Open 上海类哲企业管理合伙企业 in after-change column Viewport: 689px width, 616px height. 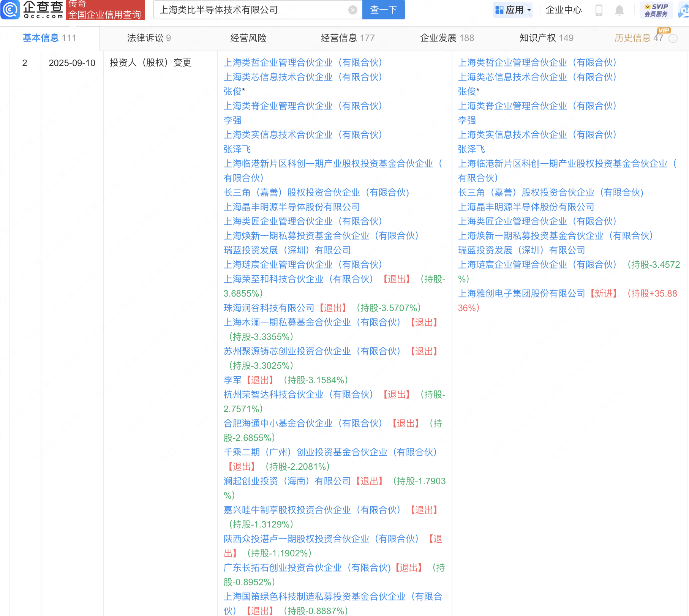tap(537, 63)
